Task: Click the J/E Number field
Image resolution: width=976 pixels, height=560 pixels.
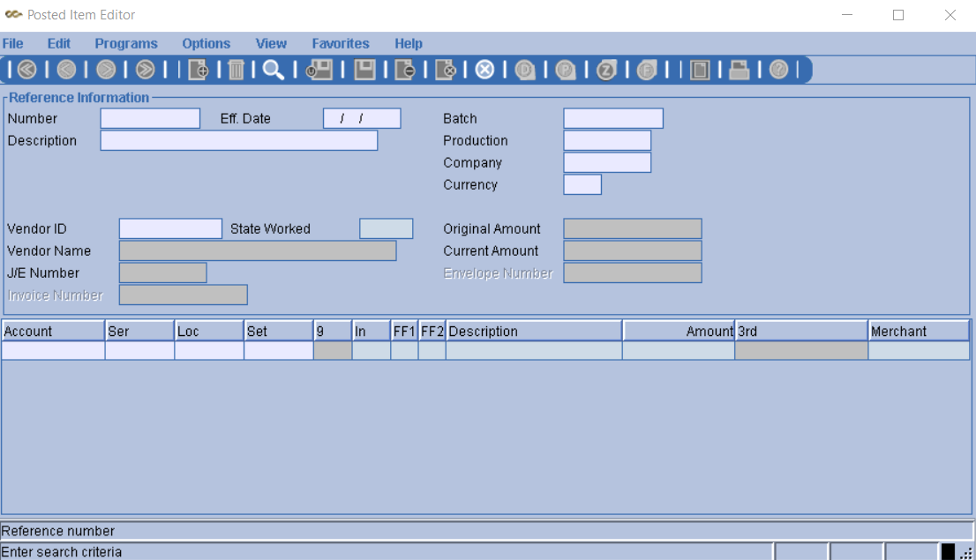Action: pos(163,273)
